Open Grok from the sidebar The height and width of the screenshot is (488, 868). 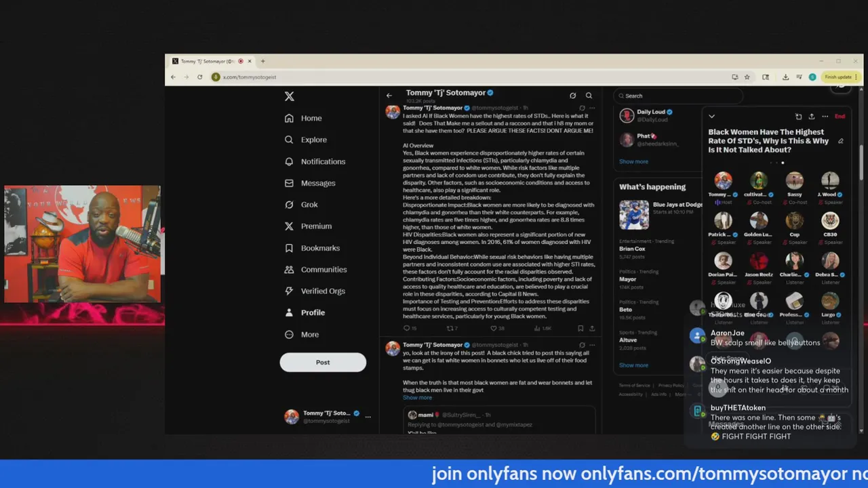click(x=301, y=205)
